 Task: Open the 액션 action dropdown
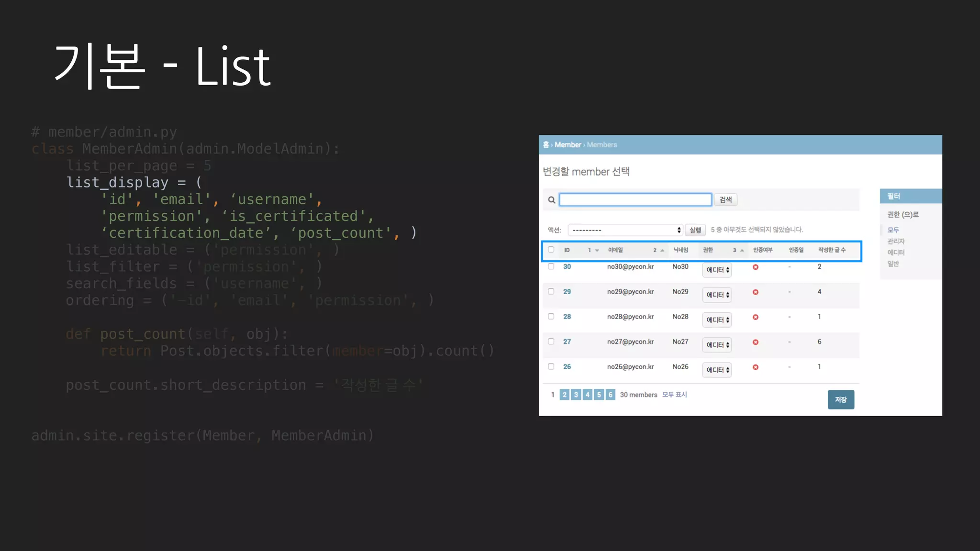625,230
